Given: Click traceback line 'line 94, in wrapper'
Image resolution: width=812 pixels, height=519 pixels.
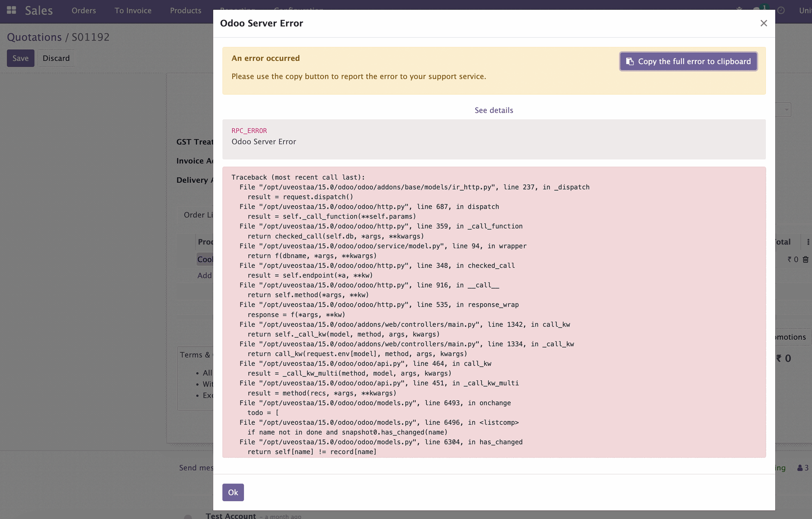Looking at the screenshot, I should point(383,246).
